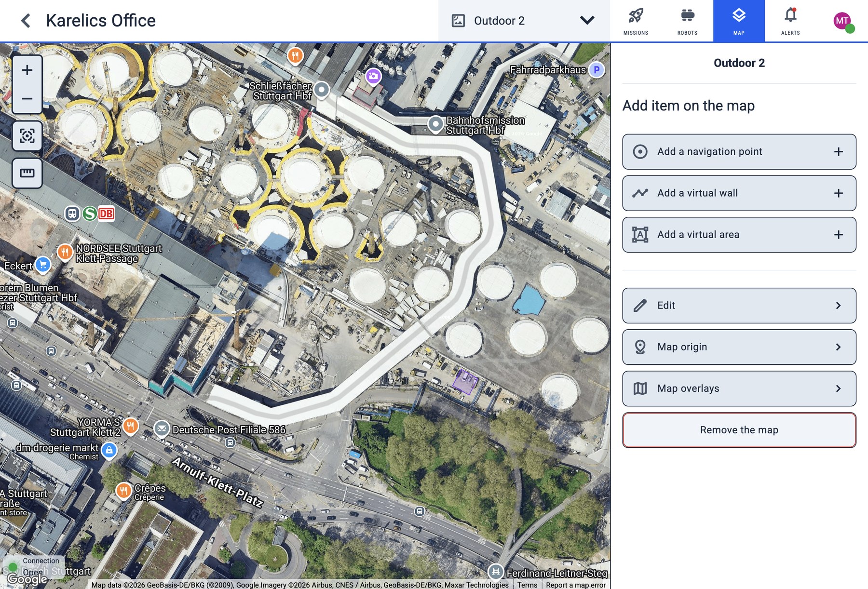
Task: Click the center/focus map view icon
Action: [x=27, y=136]
